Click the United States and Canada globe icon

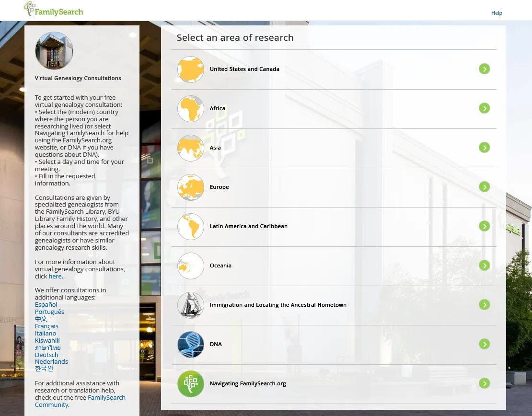[191, 69]
